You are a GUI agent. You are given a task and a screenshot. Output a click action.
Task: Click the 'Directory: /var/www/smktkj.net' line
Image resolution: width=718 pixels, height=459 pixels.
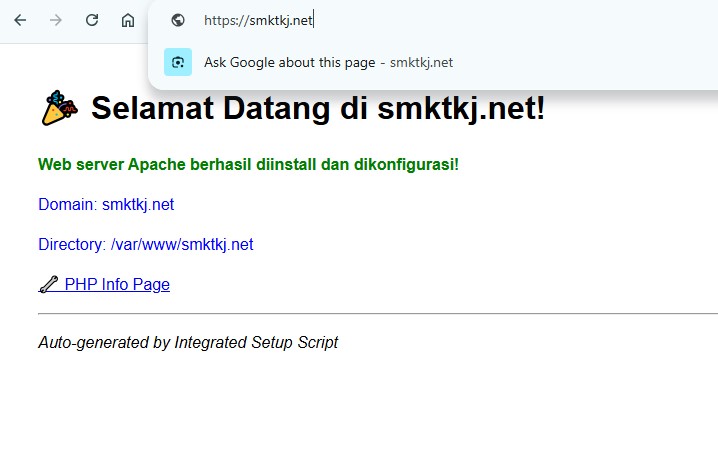pos(146,245)
